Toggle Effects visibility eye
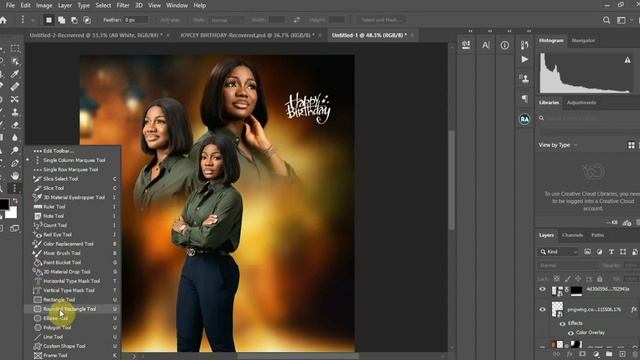The image size is (640, 360). coord(562,323)
